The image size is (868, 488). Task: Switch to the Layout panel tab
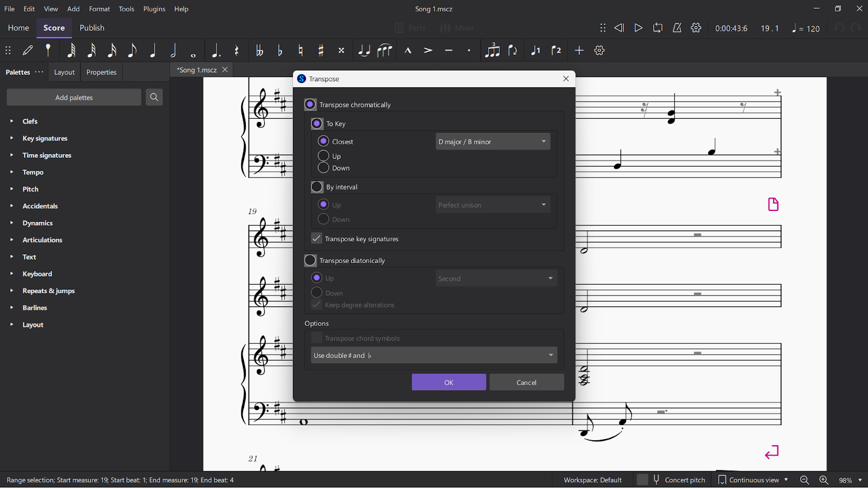click(64, 72)
